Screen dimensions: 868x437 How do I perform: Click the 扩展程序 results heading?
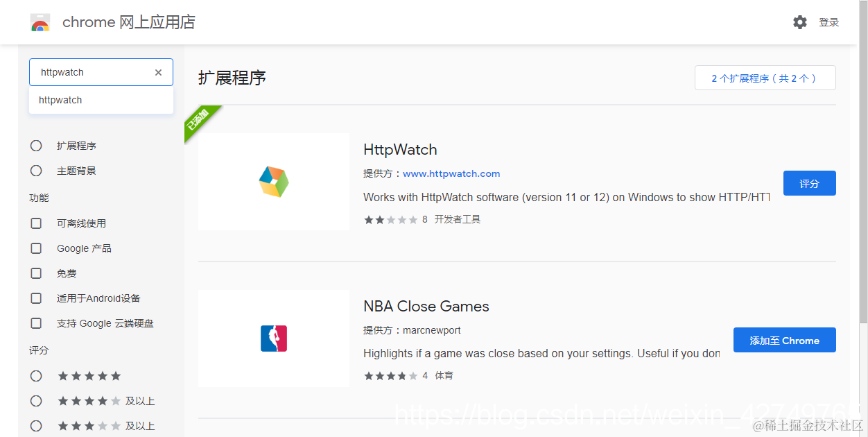(x=232, y=78)
